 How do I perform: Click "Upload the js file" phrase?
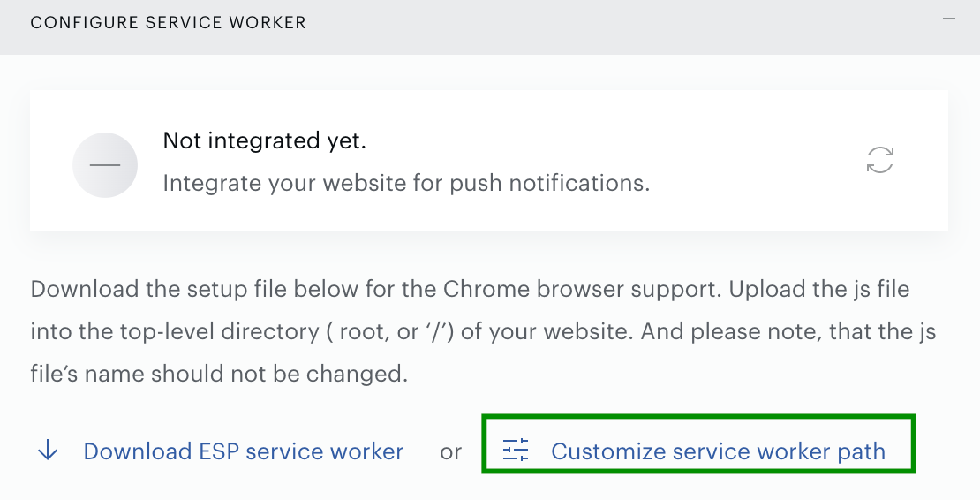(x=819, y=290)
